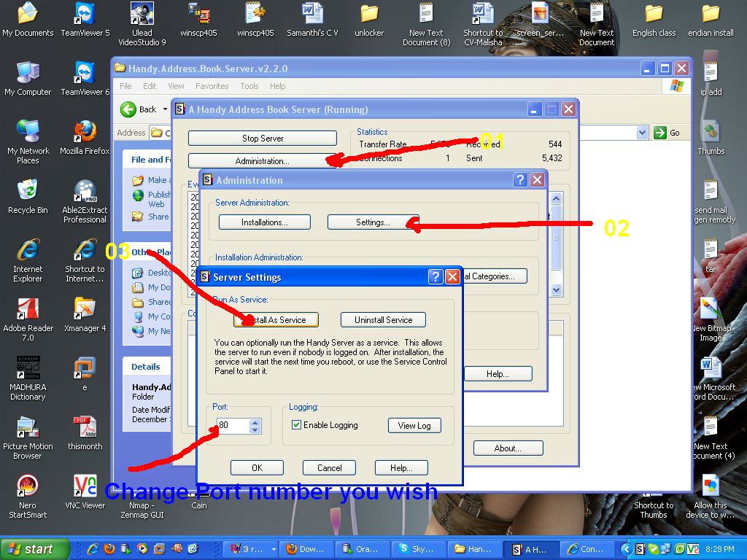Expand taskbar group '3 r…' dropdown arrow
The width and height of the screenshot is (747, 560).
(x=274, y=549)
